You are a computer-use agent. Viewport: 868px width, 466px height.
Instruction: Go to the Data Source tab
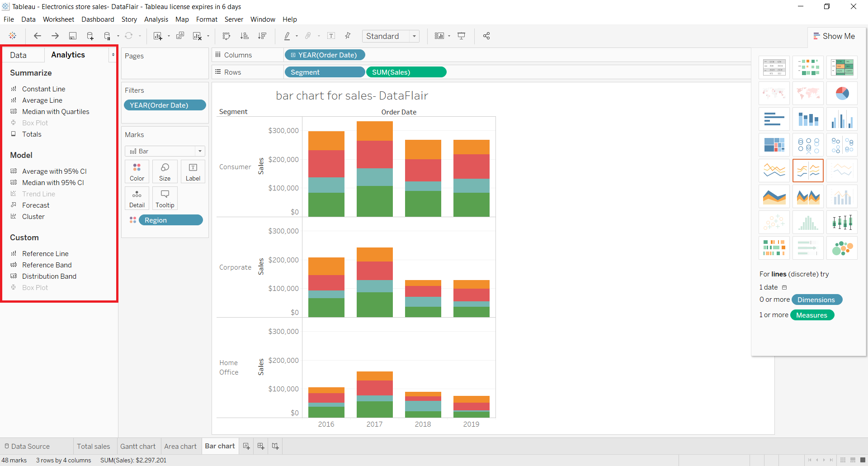coord(27,446)
